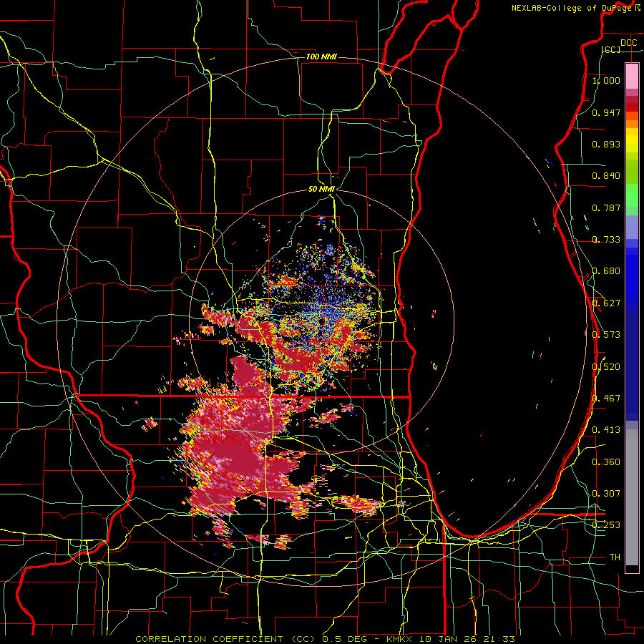Click the DCC label above the color scale
The width and height of the screenshot is (644, 644).
[x=628, y=43]
